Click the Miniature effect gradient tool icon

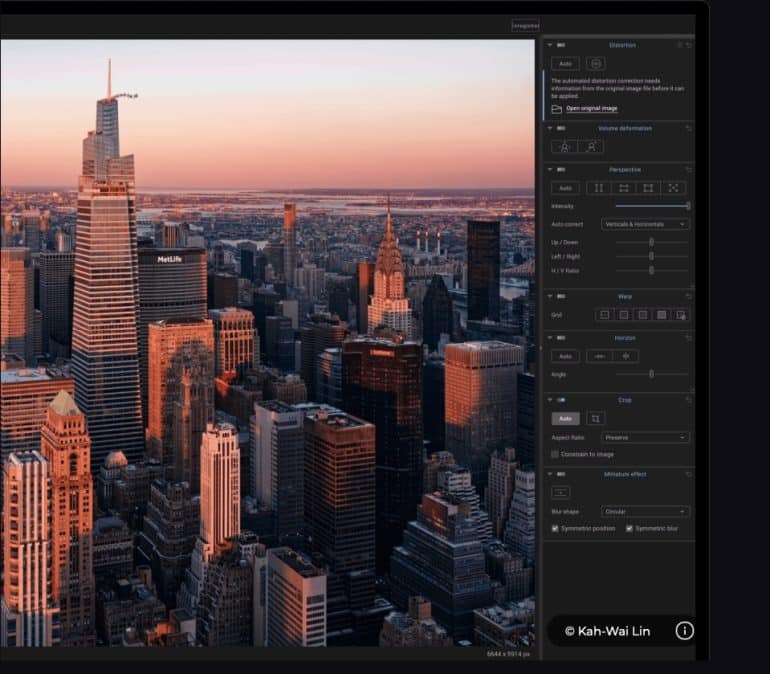pos(561,491)
